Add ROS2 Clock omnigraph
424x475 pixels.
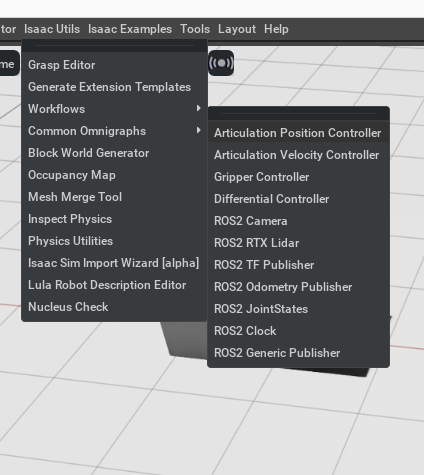point(298,331)
